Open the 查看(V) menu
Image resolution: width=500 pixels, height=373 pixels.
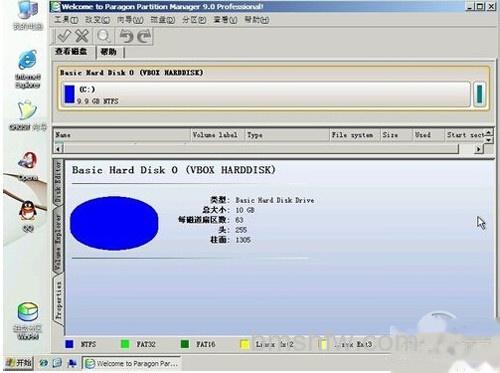225,20
